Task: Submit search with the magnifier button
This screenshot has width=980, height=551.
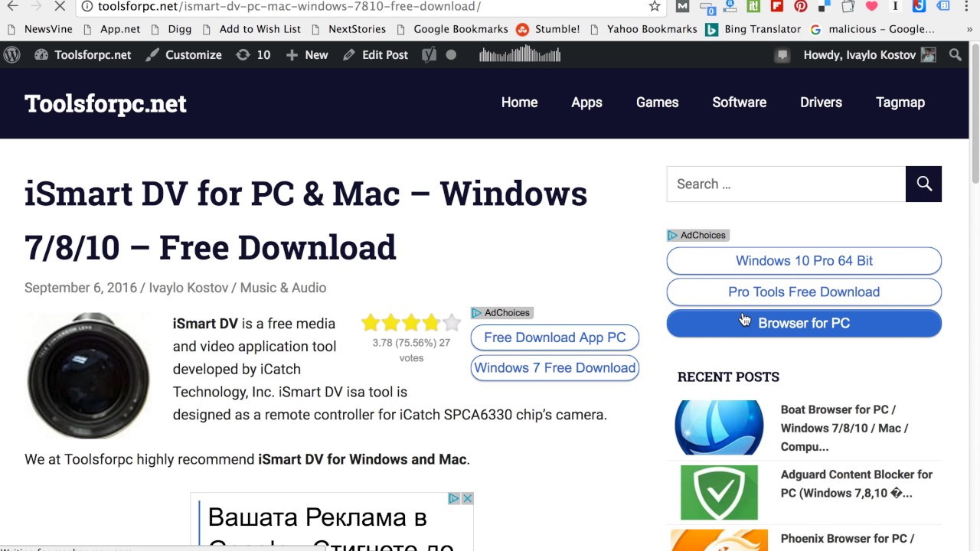Action: point(923,184)
